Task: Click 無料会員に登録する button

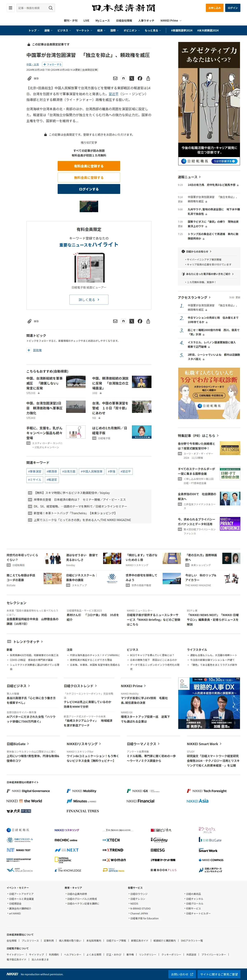Action: (x=89, y=178)
